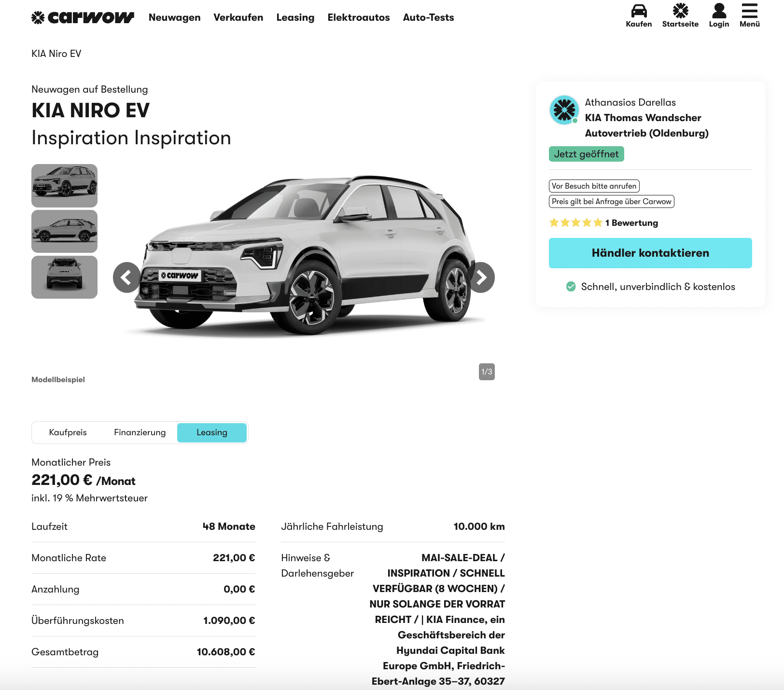Select the front-angle car thumbnail
784x690 pixels.
[x=65, y=186]
